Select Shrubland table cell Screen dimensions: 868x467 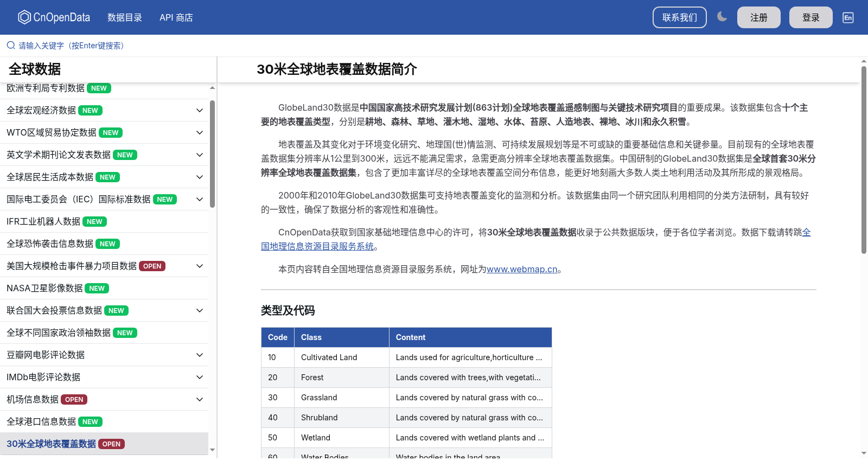[x=342, y=418]
